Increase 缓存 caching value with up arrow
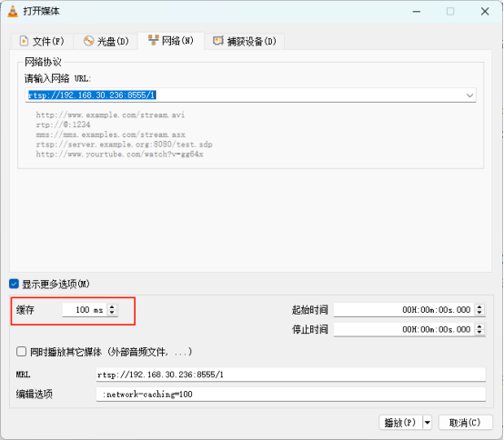 (x=112, y=306)
